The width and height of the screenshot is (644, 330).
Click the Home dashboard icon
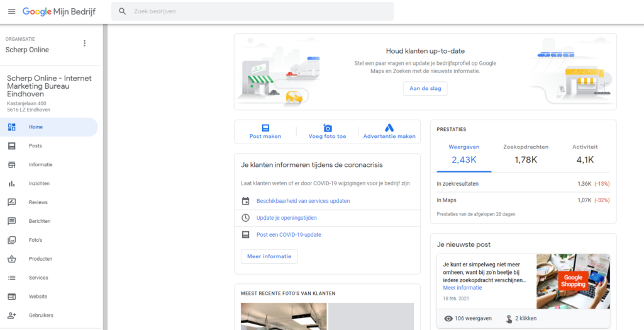coord(11,127)
